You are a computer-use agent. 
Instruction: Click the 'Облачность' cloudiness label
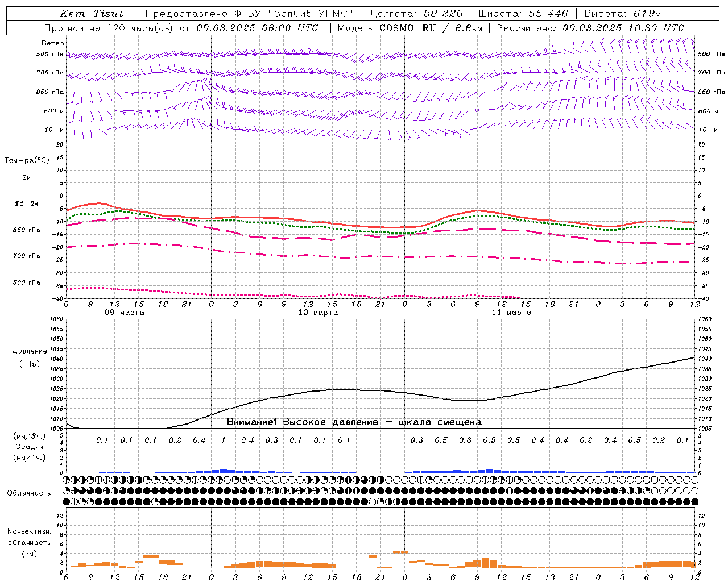(29, 493)
